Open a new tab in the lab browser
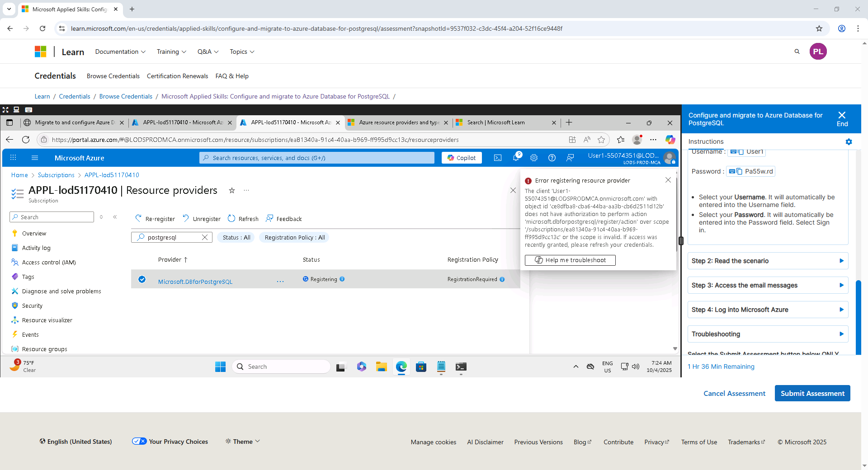This screenshot has width=868, height=470. pyautogui.click(x=569, y=122)
